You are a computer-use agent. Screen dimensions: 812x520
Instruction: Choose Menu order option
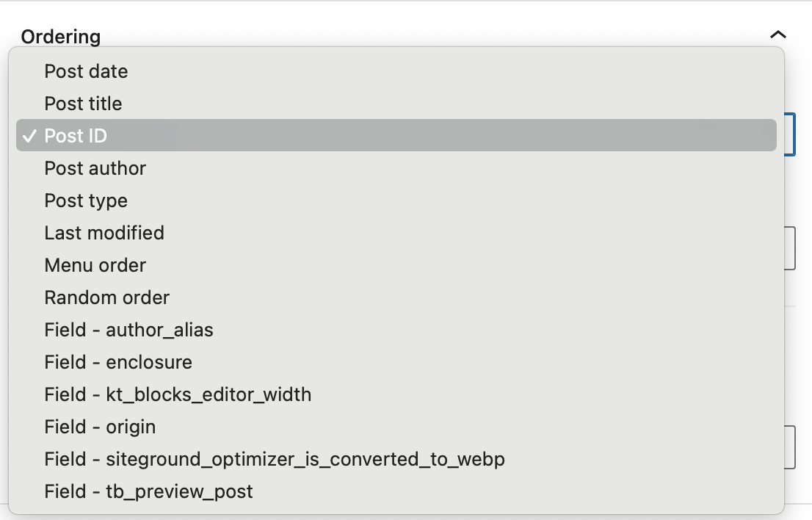(x=396, y=265)
